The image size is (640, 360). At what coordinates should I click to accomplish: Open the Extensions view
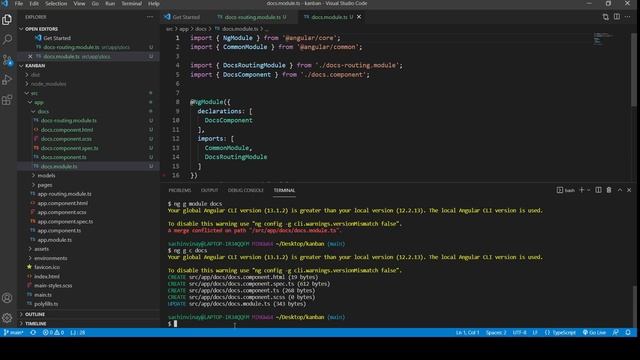(7, 100)
